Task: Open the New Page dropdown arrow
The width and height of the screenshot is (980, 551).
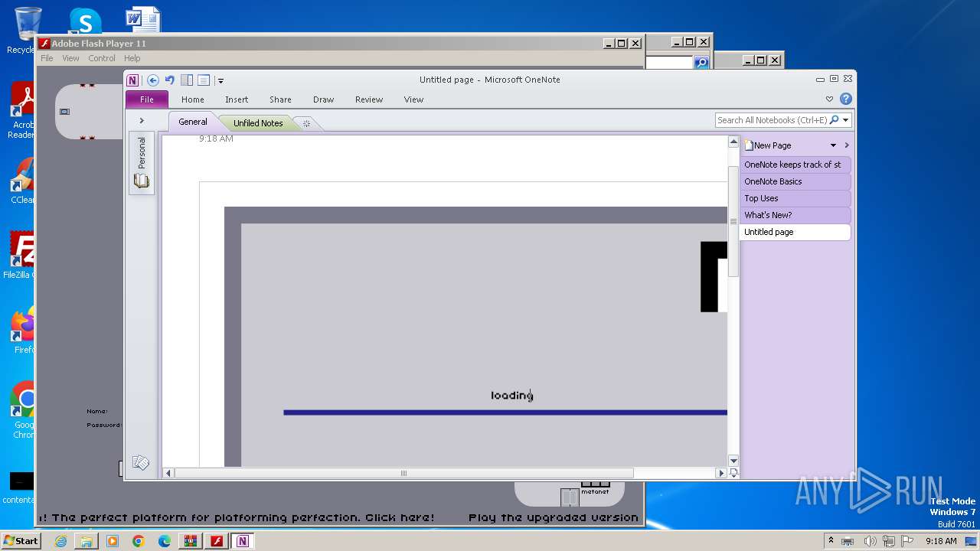Action: pos(834,145)
